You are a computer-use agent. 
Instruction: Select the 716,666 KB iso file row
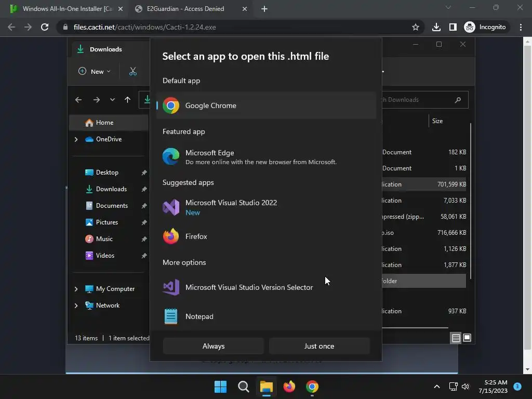tap(424, 233)
